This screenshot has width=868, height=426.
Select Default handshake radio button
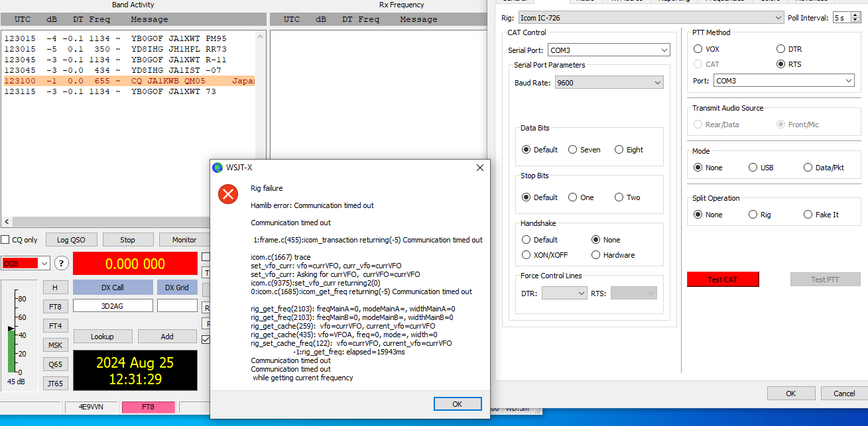point(527,240)
